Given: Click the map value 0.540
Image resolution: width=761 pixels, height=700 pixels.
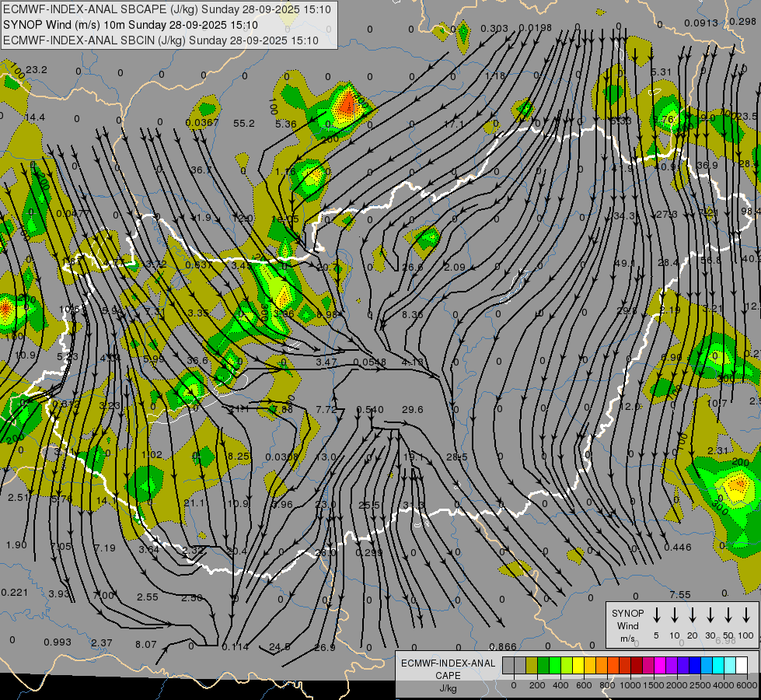Looking at the screenshot, I should click(x=370, y=410).
